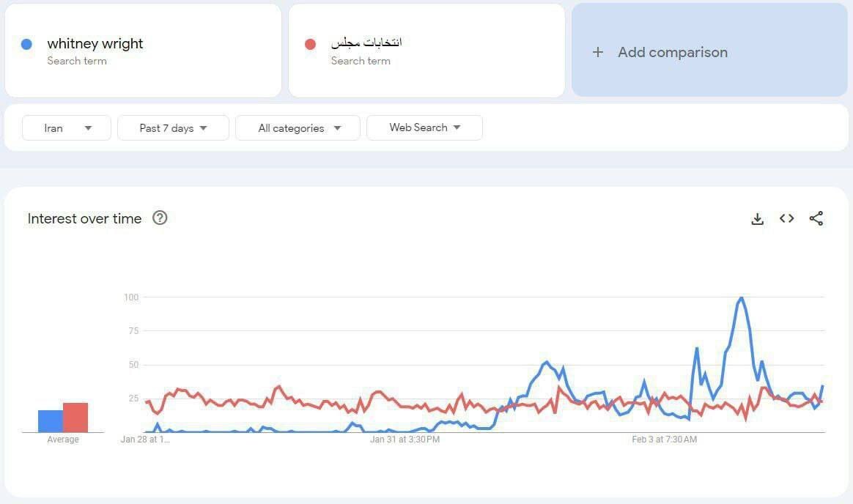Click the Add comparison button
Screen dimensions: 853x504
pos(672,52)
